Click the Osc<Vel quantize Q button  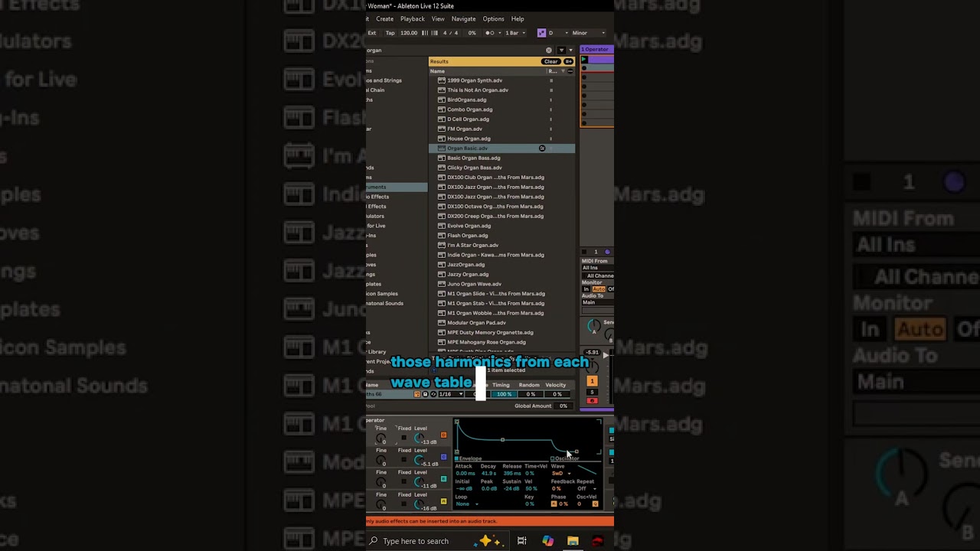(595, 504)
